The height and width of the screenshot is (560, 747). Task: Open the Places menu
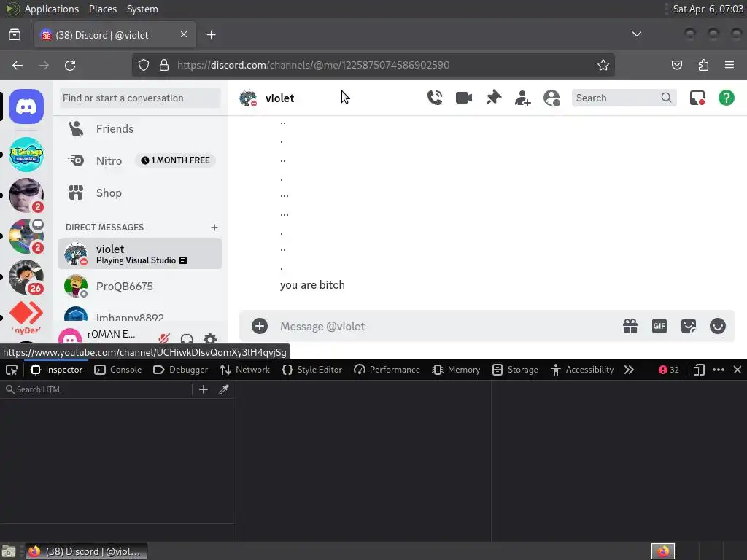point(102,9)
